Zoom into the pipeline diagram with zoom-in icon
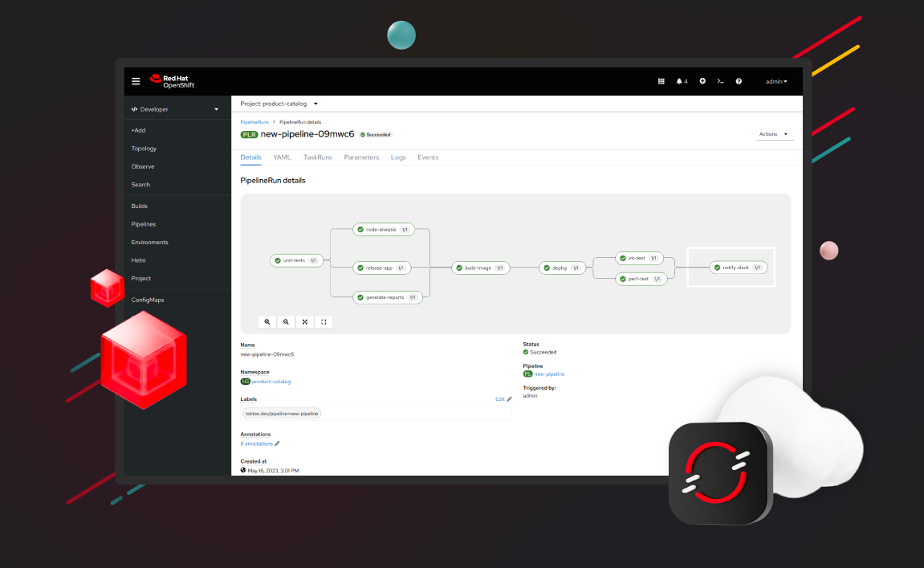Image resolution: width=924 pixels, height=568 pixels. (x=267, y=321)
